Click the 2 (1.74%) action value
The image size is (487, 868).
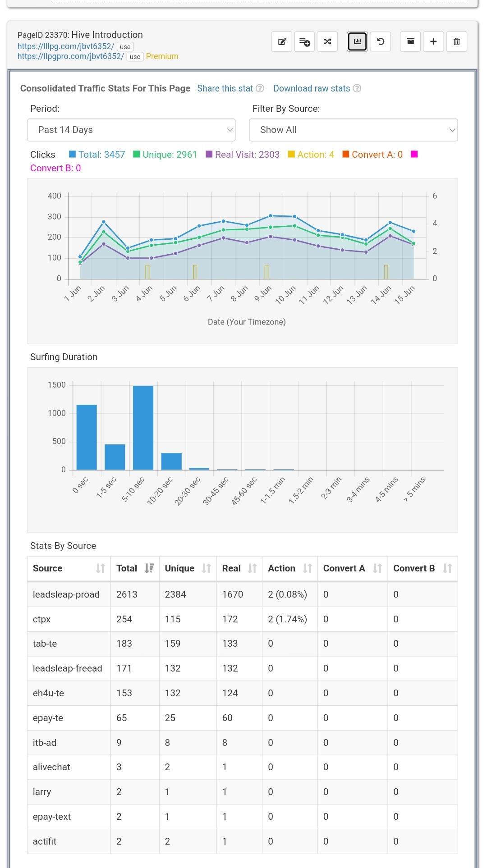[288, 619]
